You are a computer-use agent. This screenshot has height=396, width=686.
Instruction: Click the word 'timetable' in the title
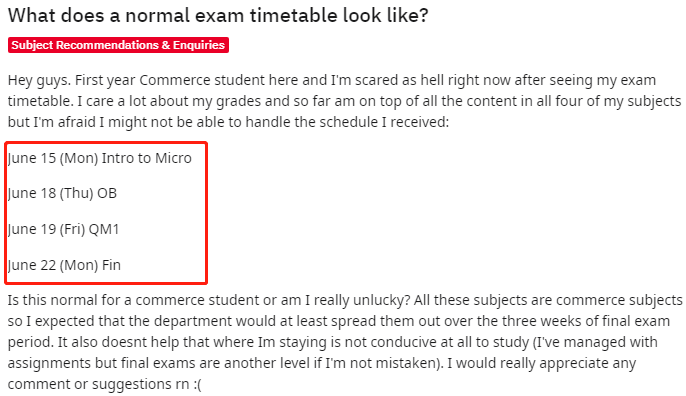[294, 16]
